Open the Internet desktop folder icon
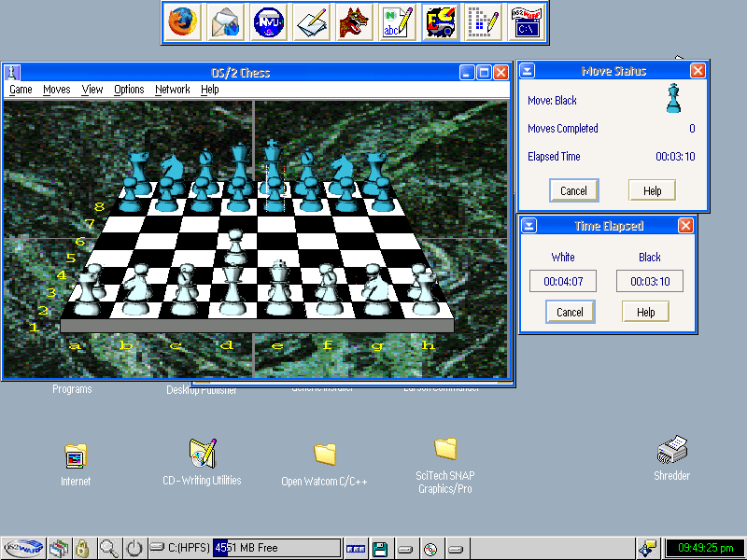 (76, 456)
